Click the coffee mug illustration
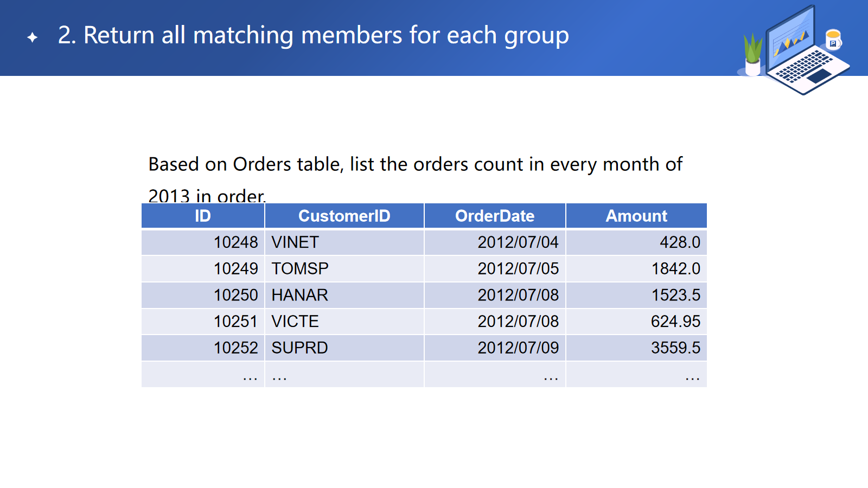Screen dimensions: 868x488 coord(833,40)
